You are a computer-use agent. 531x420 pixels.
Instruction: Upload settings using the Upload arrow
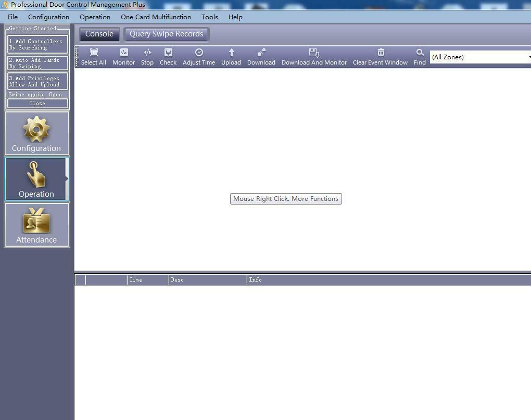(231, 53)
